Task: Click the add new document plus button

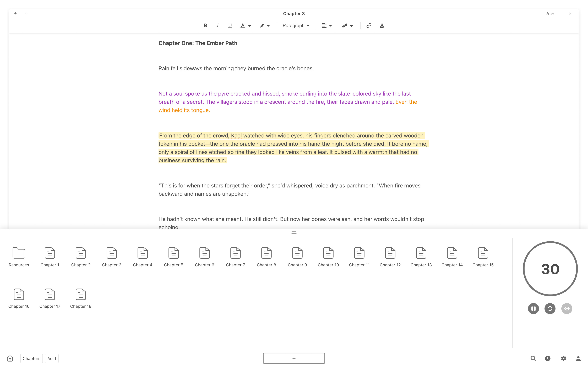Action: coord(294,358)
